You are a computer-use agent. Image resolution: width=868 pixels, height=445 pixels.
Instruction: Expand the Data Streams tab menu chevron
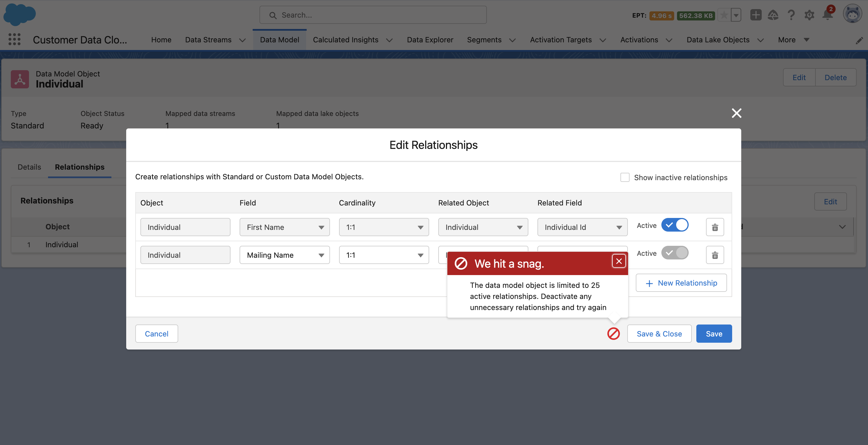(242, 40)
